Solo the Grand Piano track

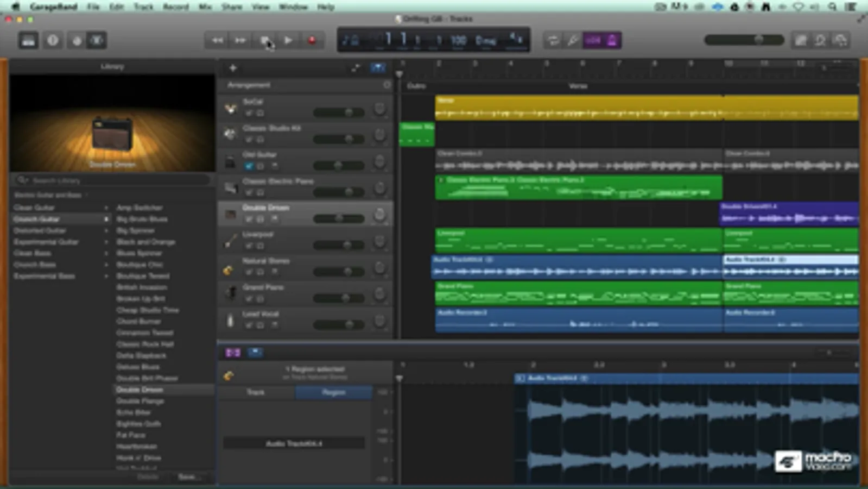[261, 299]
